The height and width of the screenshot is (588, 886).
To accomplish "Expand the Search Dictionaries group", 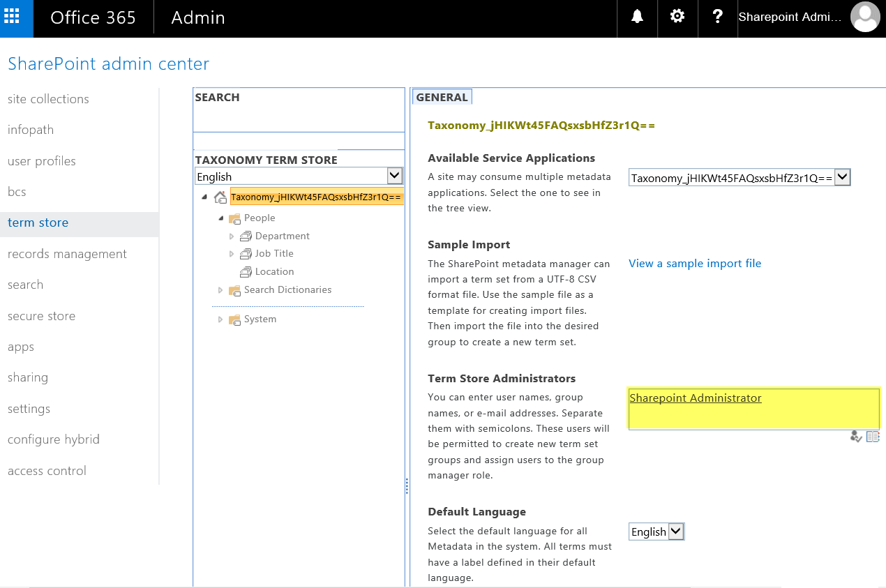I will [220, 290].
